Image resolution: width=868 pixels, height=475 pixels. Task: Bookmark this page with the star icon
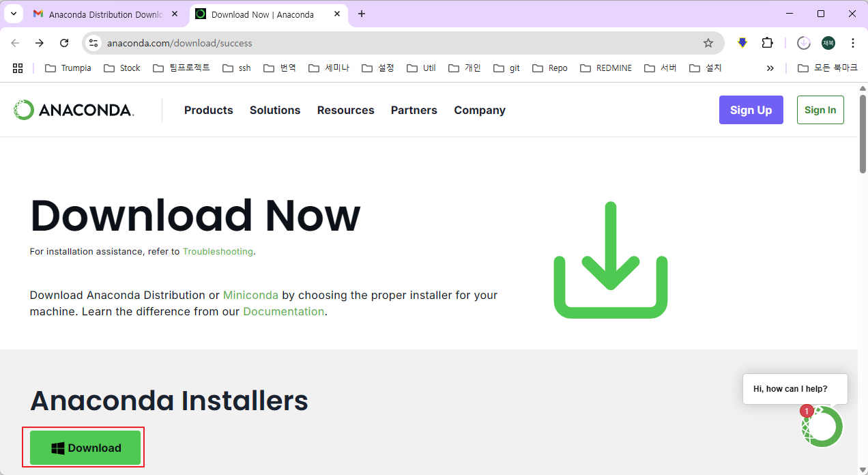tap(708, 43)
